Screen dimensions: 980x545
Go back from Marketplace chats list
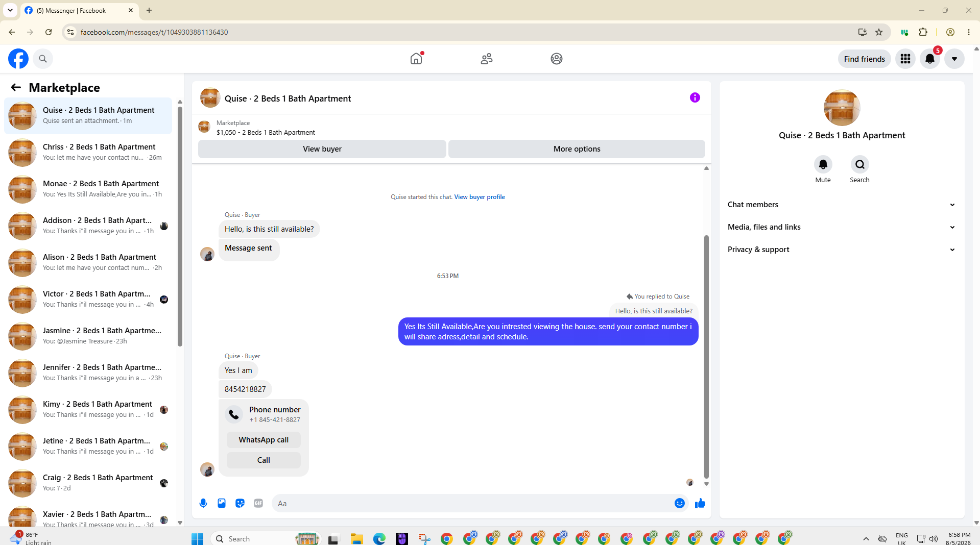click(16, 87)
